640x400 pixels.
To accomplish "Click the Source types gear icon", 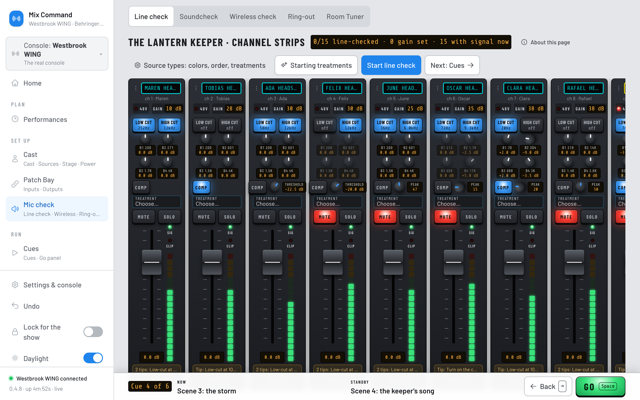I will [138, 65].
